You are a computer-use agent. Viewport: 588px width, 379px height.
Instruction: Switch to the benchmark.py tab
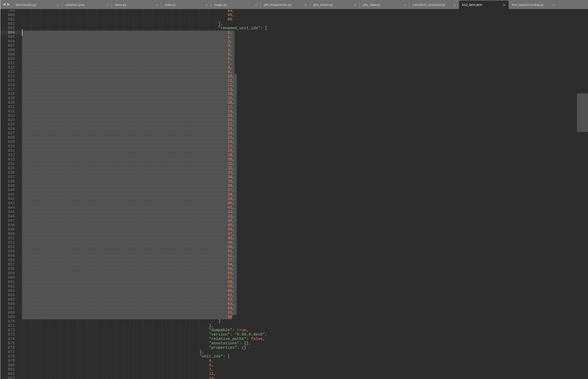[26, 5]
